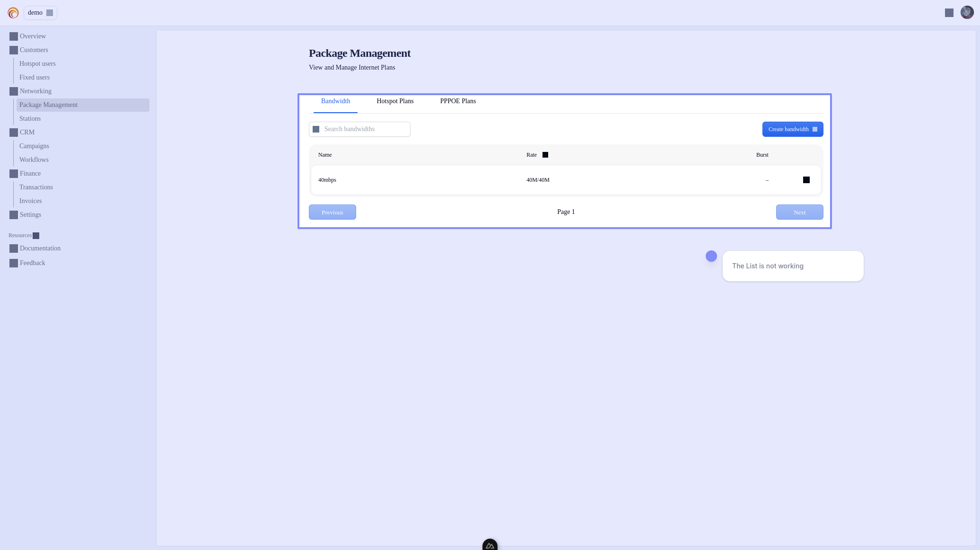This screenshot has width=980, height=550.
Task: Open the demo workspace switcher dropdown
Action: [40, 13]
